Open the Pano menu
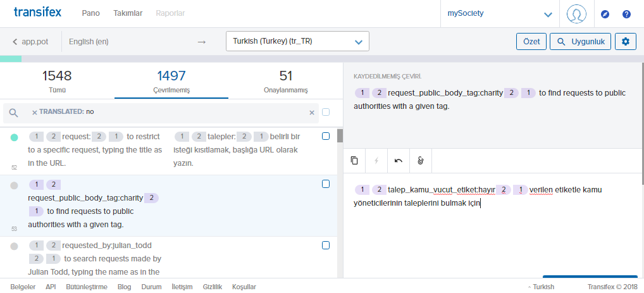The image size is (644, 293). pos(90,13)
